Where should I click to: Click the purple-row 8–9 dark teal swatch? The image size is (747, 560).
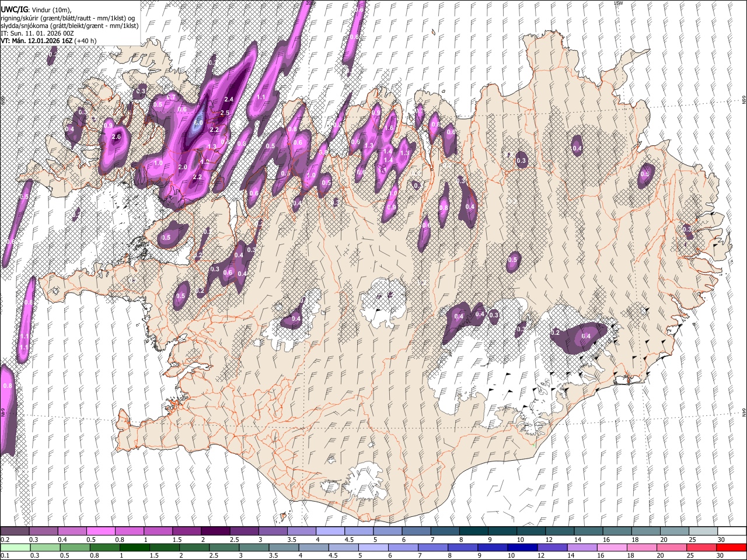473,531
